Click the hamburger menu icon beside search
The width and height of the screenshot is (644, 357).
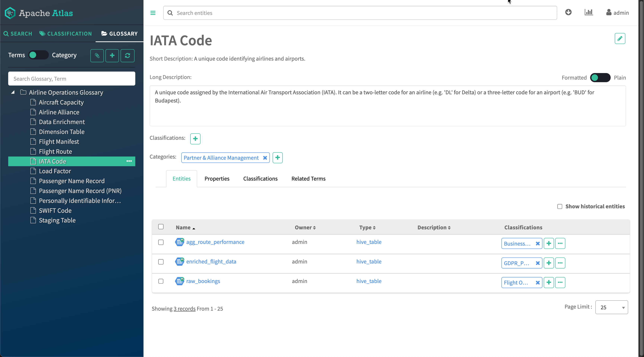(x=153, y=13)
